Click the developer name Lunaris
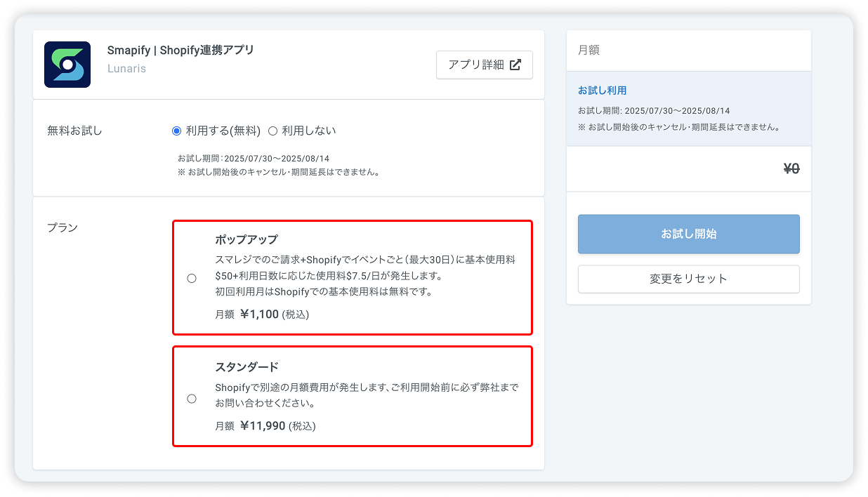 (127, 69)
